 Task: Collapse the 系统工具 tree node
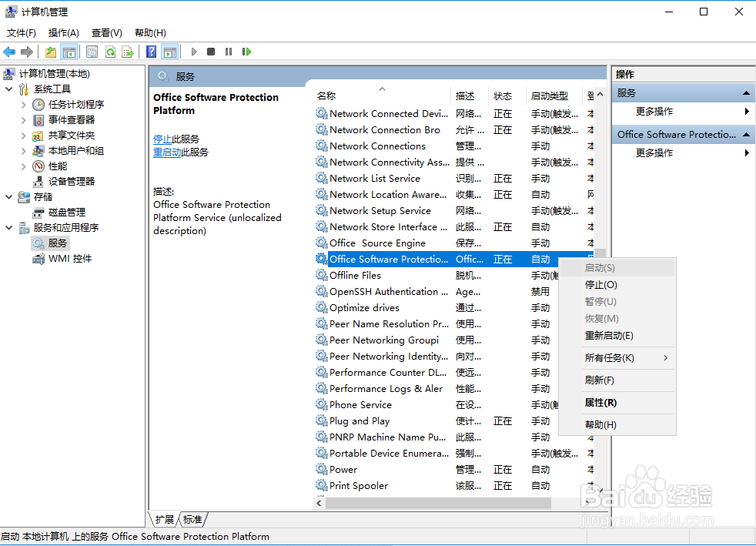click(x=8, y=89)
